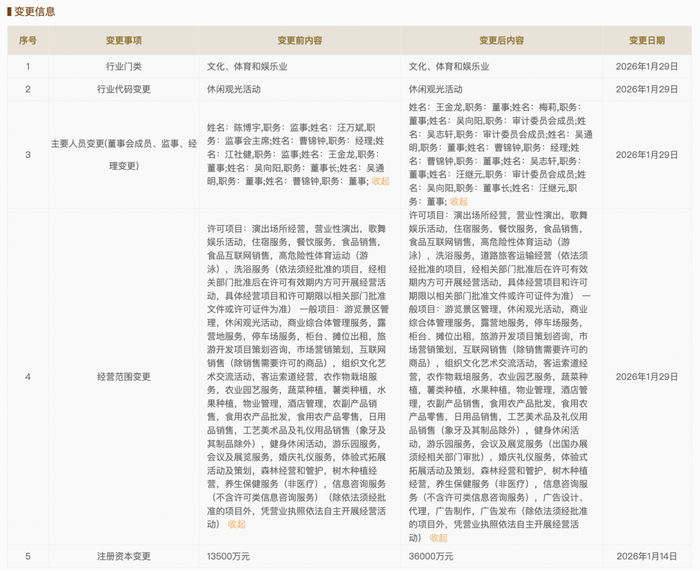Image resolution: width=700 pixels, height=571 pixels.
Task: Select the 主要人员变更 row item
Action: (x=124, y=154)
